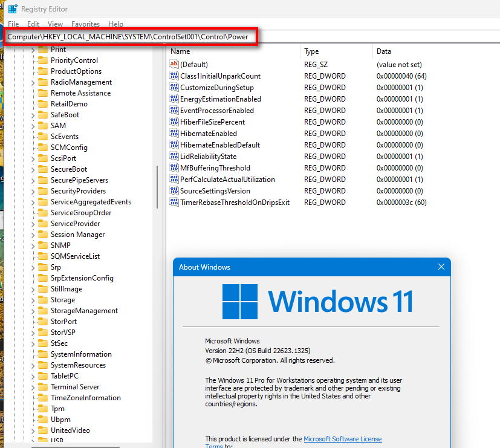500x448 pixels.
Task: Click the (value not set) data cell
Action: (399, 65)
